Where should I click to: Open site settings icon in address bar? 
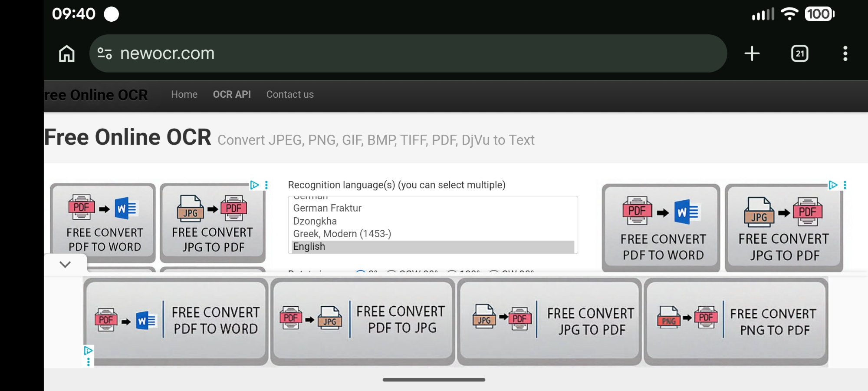click(105, 53)
